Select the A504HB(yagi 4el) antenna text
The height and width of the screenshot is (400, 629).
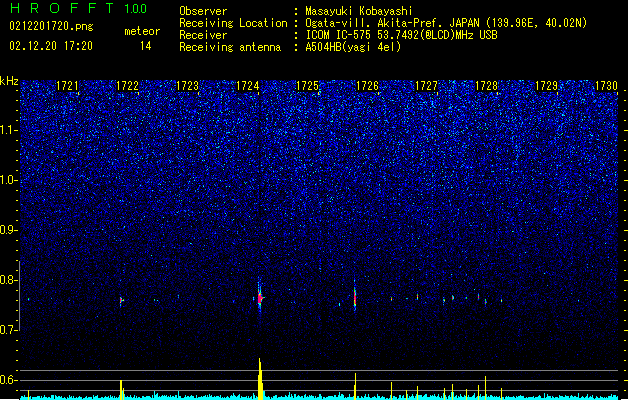point(353,47)
